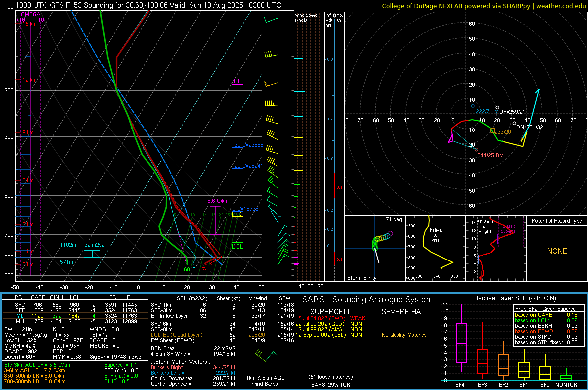Click the SARS: 29% TOR summary
588x390 pixels.
point(330,385)
